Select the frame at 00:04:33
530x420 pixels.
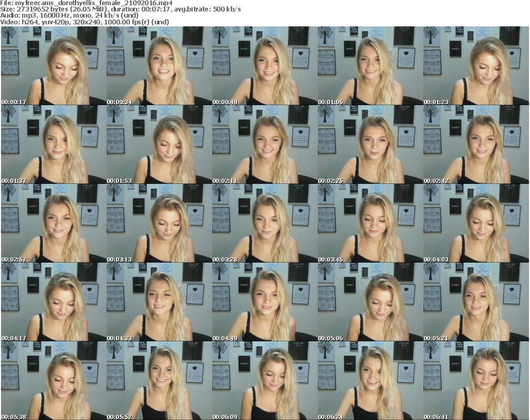[x=159, y=302]
